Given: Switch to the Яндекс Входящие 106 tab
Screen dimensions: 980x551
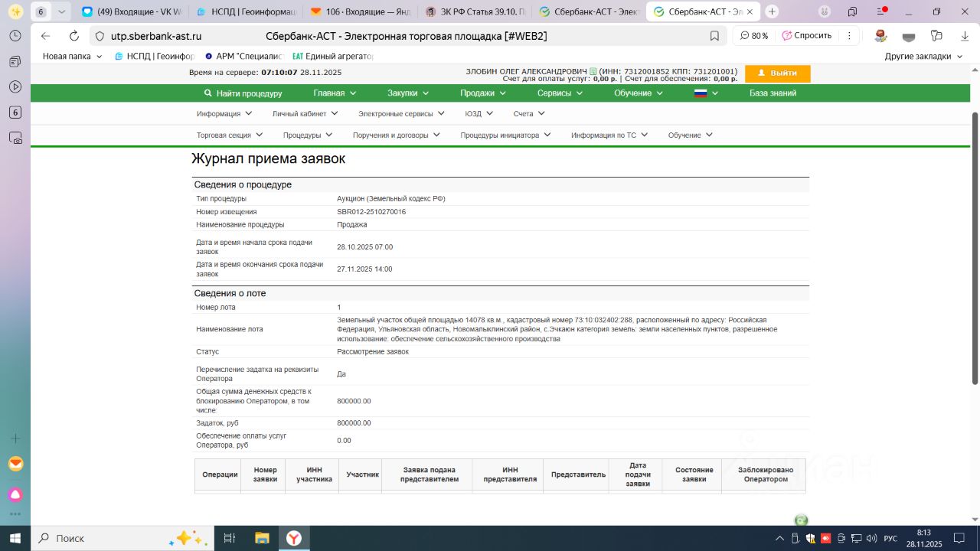Looking at the screenshot, I should [360, 11].
